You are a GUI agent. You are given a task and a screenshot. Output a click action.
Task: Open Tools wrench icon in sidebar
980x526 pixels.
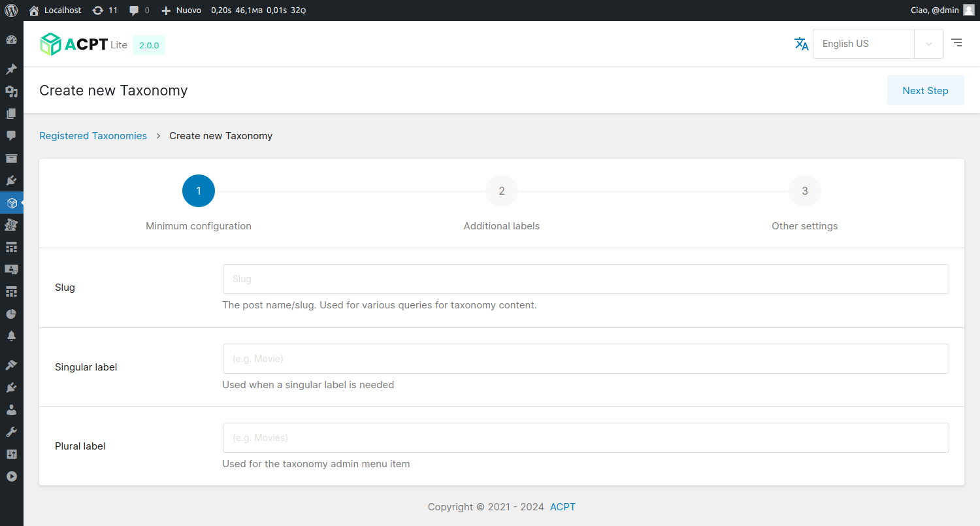[11, 432]
